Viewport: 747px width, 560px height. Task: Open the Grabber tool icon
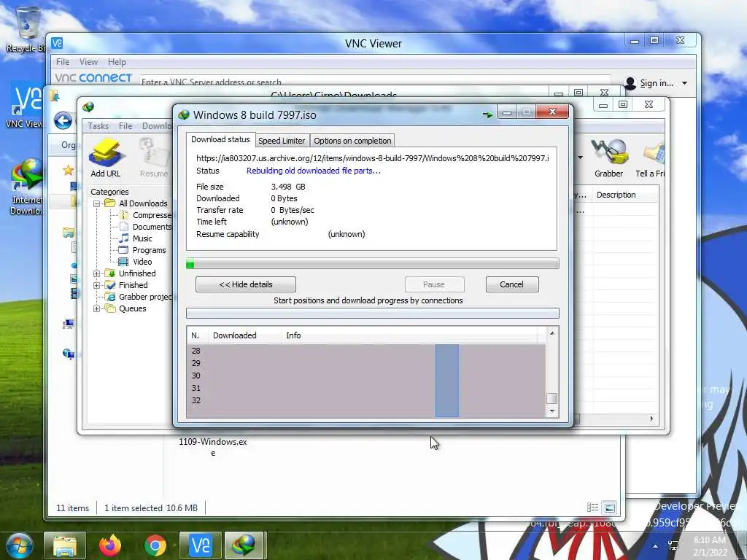click(x=608, y=158)
